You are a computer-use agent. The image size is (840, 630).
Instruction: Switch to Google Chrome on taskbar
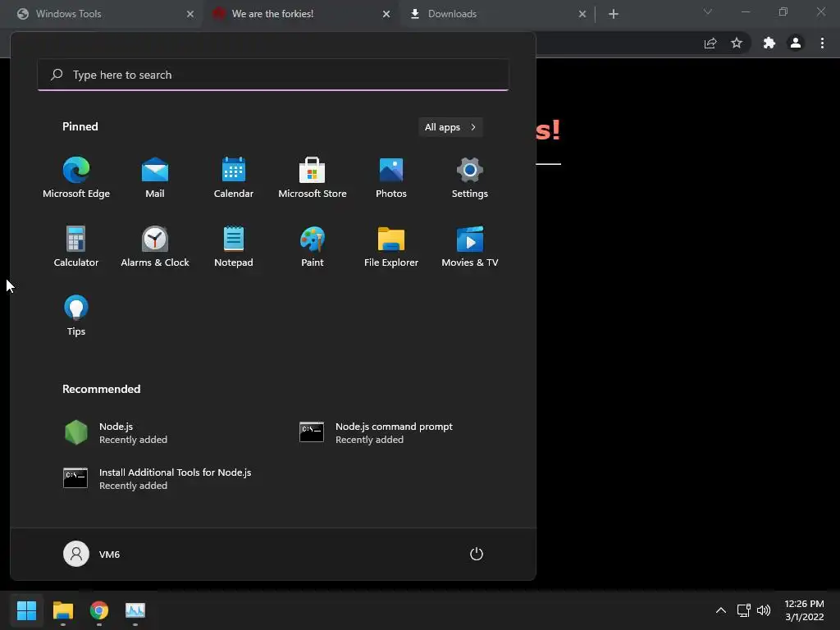coord(99,610)
